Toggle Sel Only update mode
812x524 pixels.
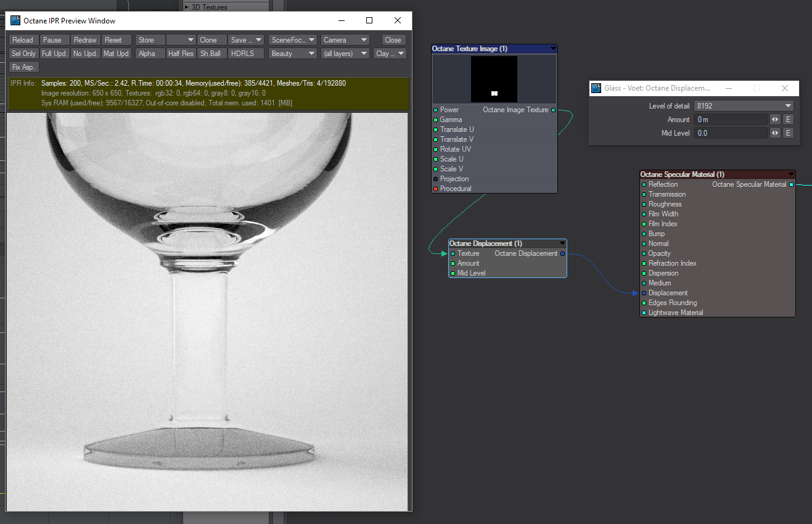click(x=24, y=54)
